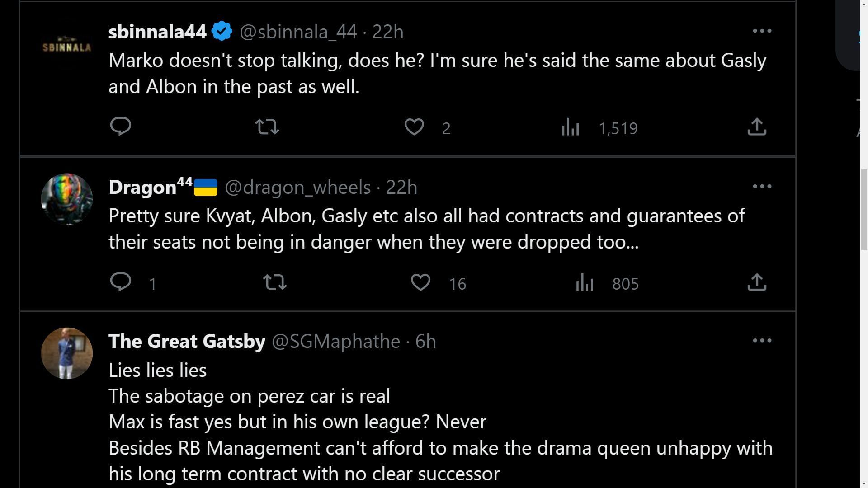
Task: Share sbinnala44's tweet
Action: tap(757, 127)
